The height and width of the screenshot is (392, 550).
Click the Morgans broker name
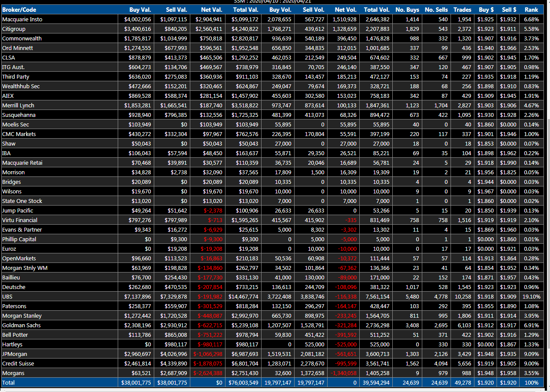(x=13, y=373)
